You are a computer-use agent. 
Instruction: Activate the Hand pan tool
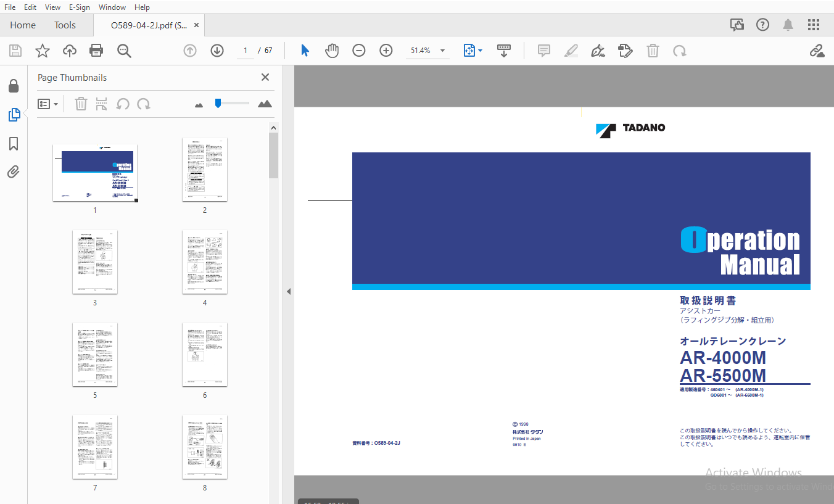coord(332,51)
